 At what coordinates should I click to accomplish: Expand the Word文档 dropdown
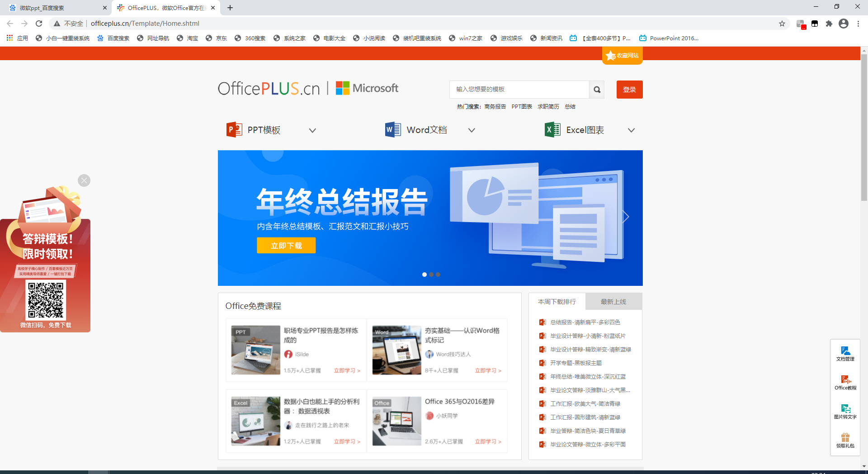coord(472,130)
